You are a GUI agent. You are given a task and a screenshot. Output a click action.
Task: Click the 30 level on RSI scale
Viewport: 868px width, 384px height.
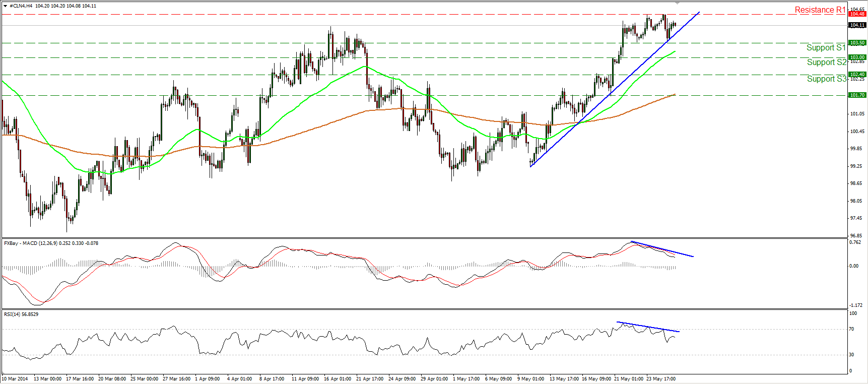coord(851,355)
